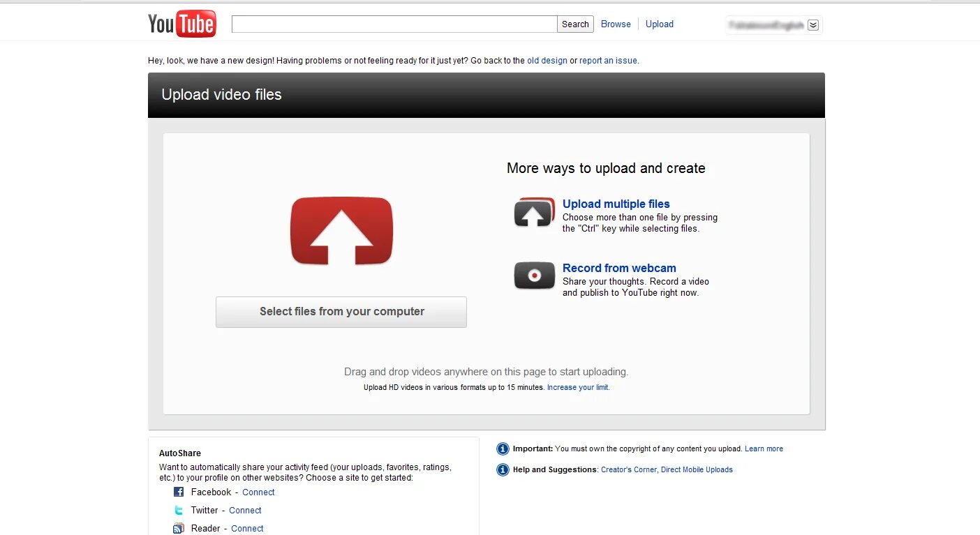Click the big red upload arrow icon
The width and height of the screenshot is (980, 535).
tap(341, 231)
